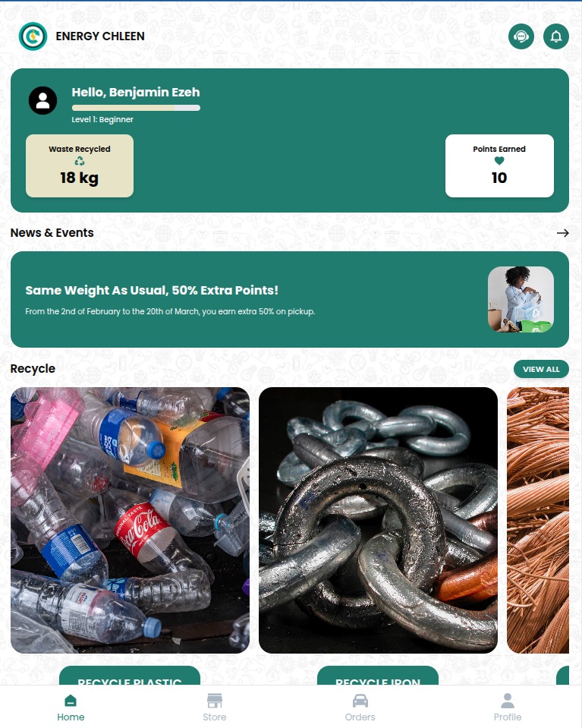Screen dimensions: 582x728
Task: Click the Waste Recycled 18 kg card
Action: coord(80,165)
